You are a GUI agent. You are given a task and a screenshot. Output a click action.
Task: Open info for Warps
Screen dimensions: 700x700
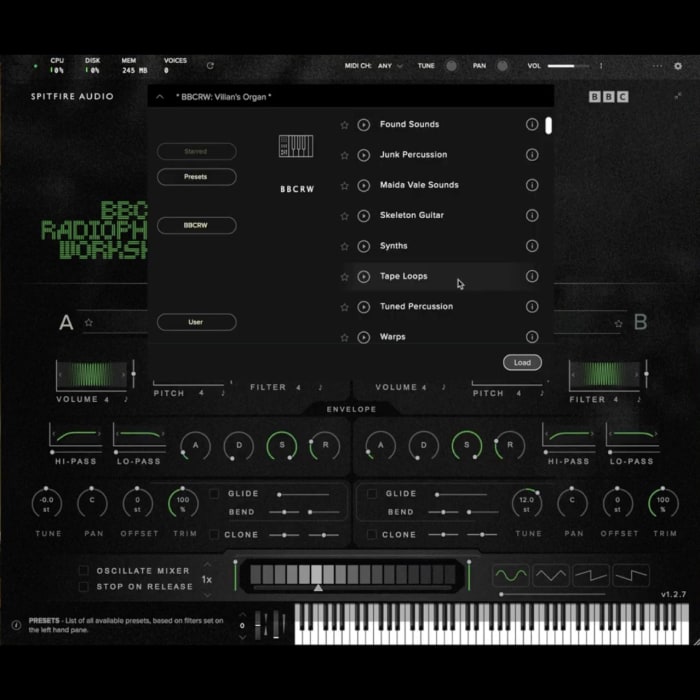click(532, 337)
